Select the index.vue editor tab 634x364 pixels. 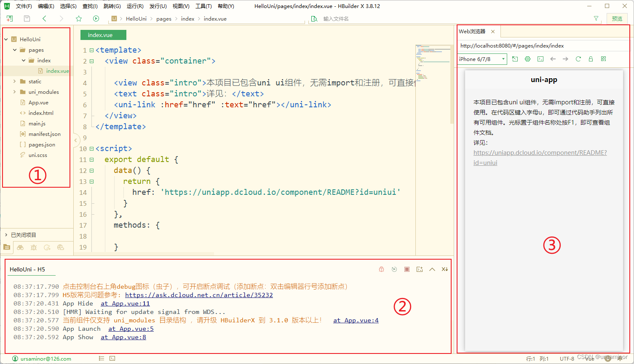[103, 35]
